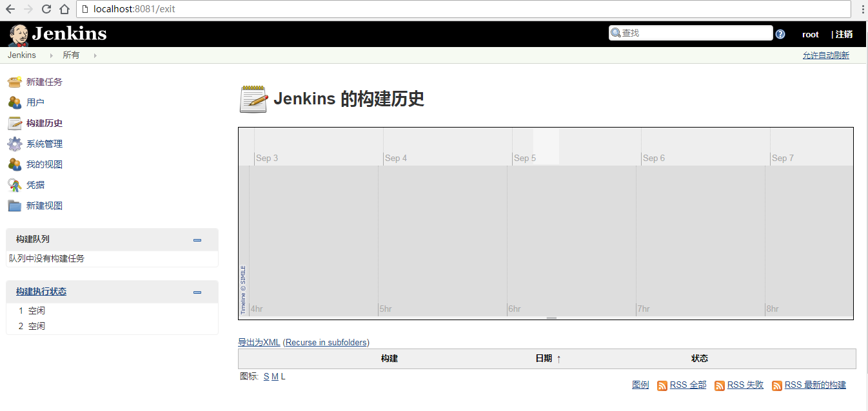Click the 我的视图 sidebar icon
This screenshot has width=868, height=411.
[15, 164]
